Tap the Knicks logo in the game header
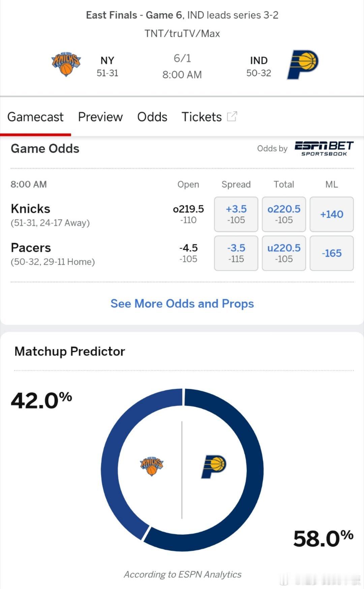Screen dimensions: 364x589 (x=66, y=64)
